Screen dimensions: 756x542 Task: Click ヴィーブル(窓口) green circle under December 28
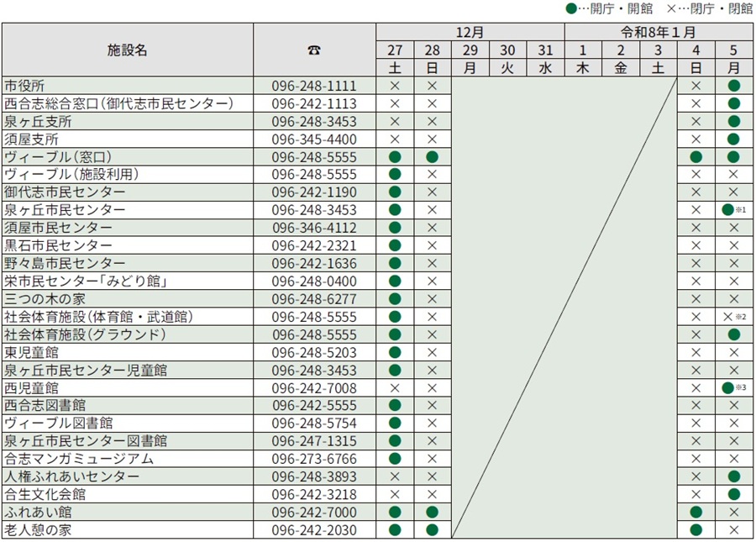(x=433, y=157)
